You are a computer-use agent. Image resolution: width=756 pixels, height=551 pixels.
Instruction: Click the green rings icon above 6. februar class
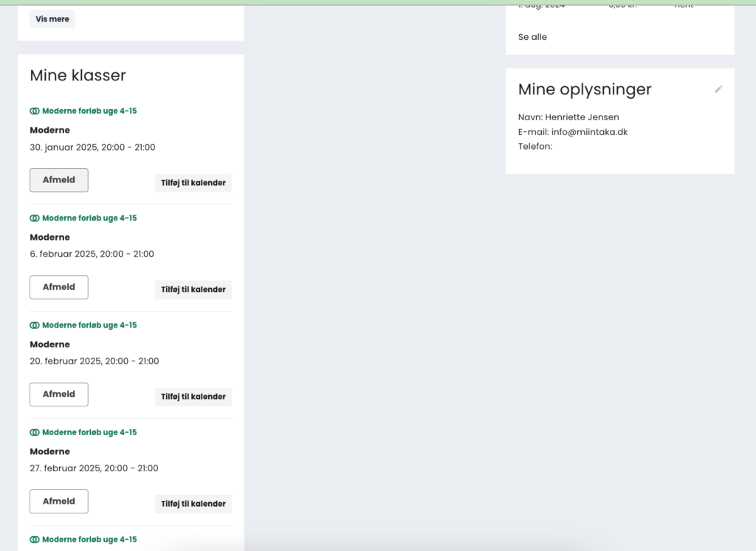(x=35, y=218)
